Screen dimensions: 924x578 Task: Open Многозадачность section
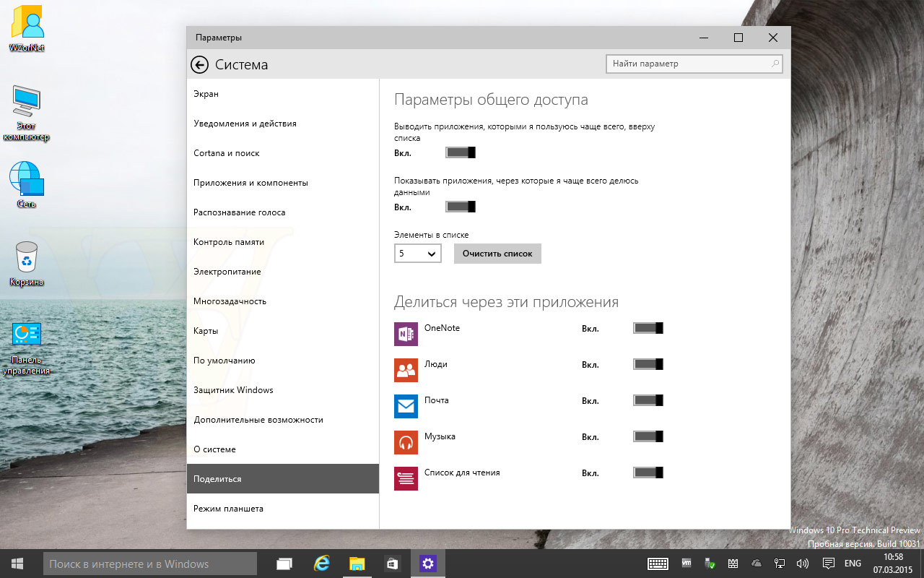tap(282, 301)
